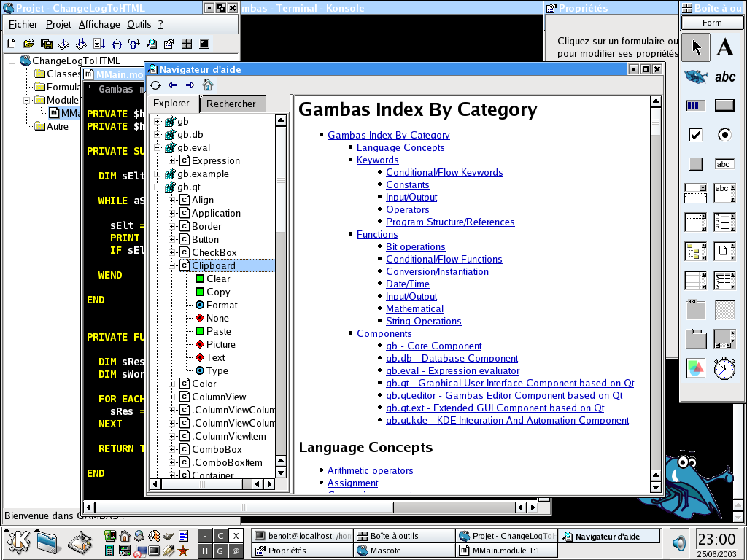Select the DrawingArea colored shapes tool
This screenshot has width=747, height=560.
(x=695, y=368)
